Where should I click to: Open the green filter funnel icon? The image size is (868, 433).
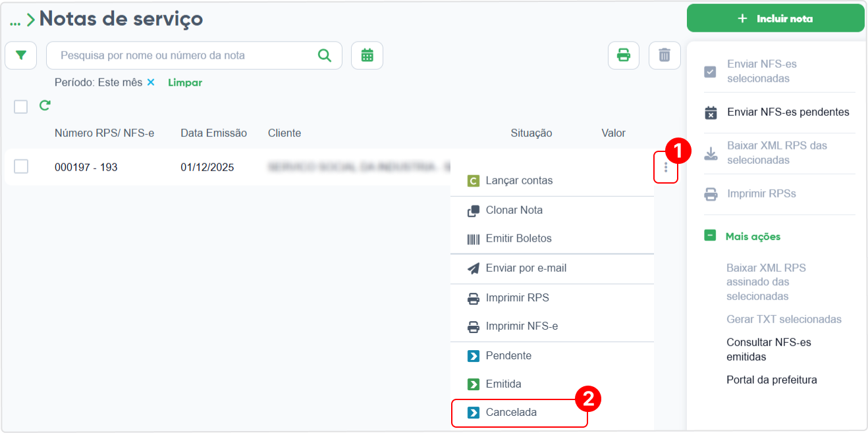pos(20,55)
